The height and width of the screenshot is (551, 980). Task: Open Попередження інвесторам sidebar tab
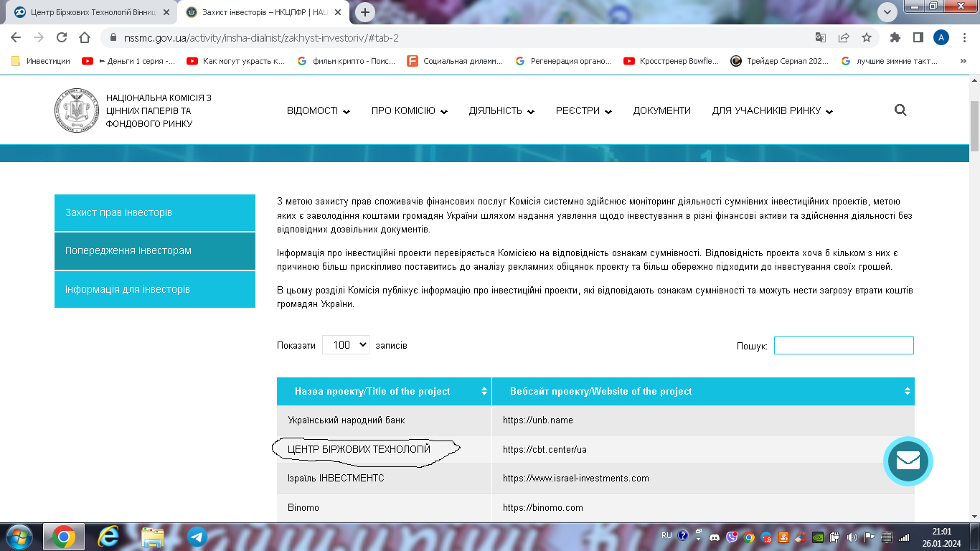pos(155,251)
